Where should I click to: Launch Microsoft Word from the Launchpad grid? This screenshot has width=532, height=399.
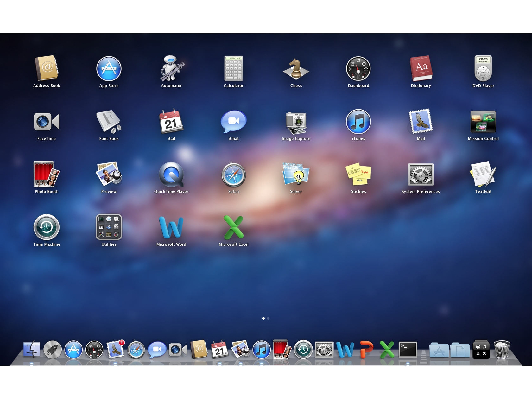[x=171, y=227]
